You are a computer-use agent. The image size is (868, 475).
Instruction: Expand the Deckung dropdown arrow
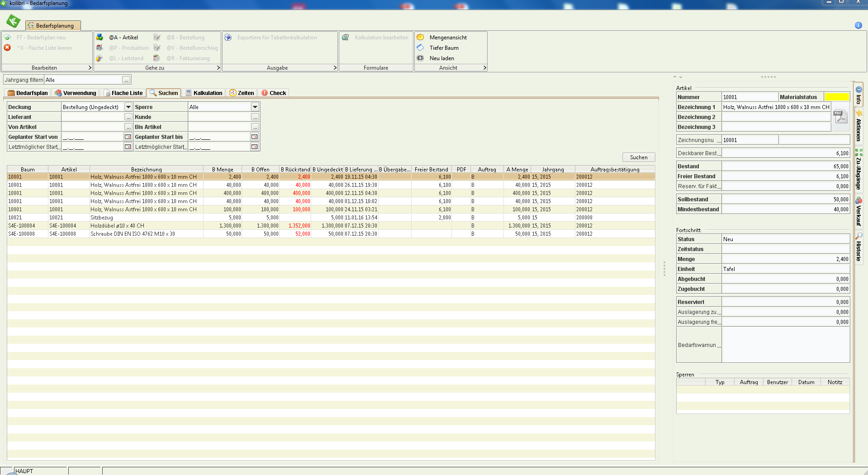pyautogui.click(x=128, y=107)
